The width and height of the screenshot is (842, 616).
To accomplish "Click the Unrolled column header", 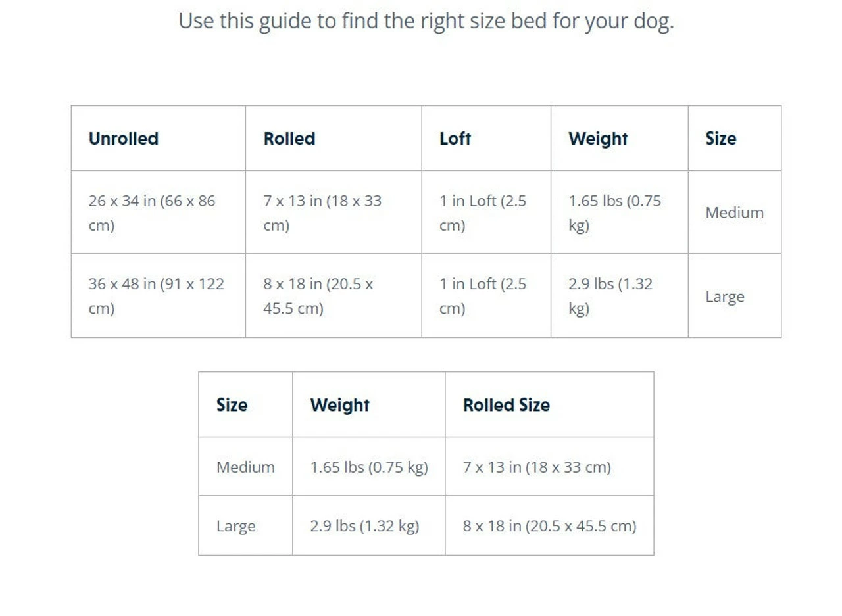I will coord(124,139).
